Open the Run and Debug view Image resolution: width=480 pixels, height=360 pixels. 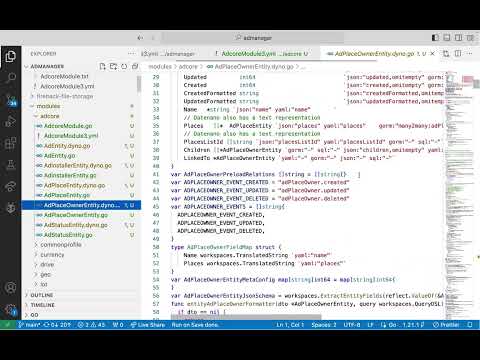[x=10, y=121]
